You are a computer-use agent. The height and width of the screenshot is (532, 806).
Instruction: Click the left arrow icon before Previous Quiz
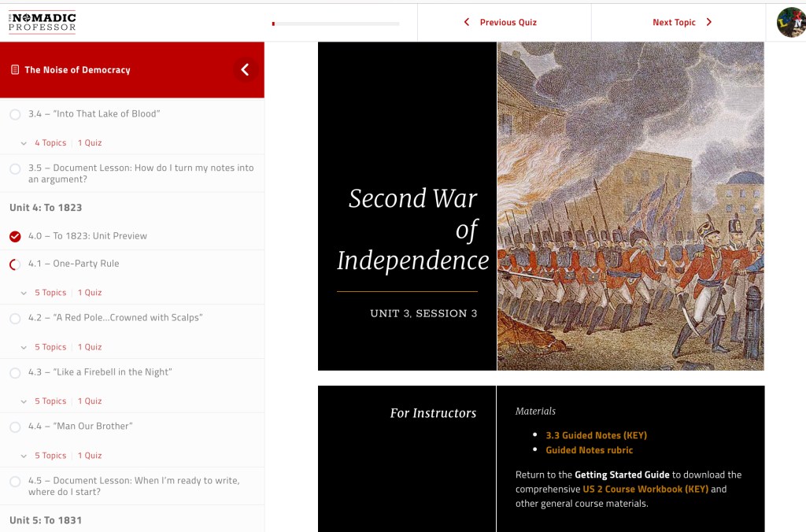click(467, 22)
